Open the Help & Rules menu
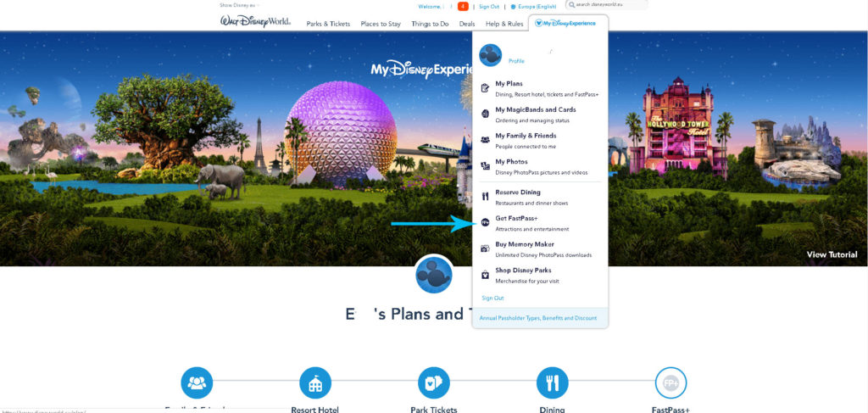Screen dimensions: 868x413 click(504, 24)
